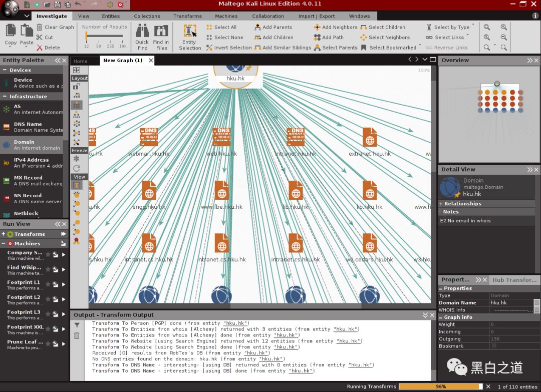Select the MX Record palette entity
This screenshot has height=392, width=541.
click(x=32, y=181)
